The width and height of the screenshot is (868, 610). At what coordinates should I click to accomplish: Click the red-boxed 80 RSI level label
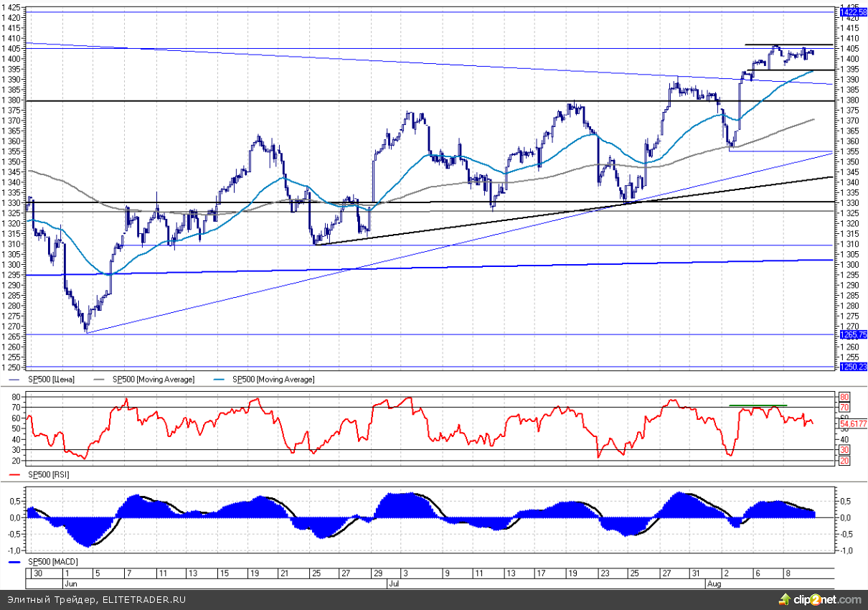[844, 397]
